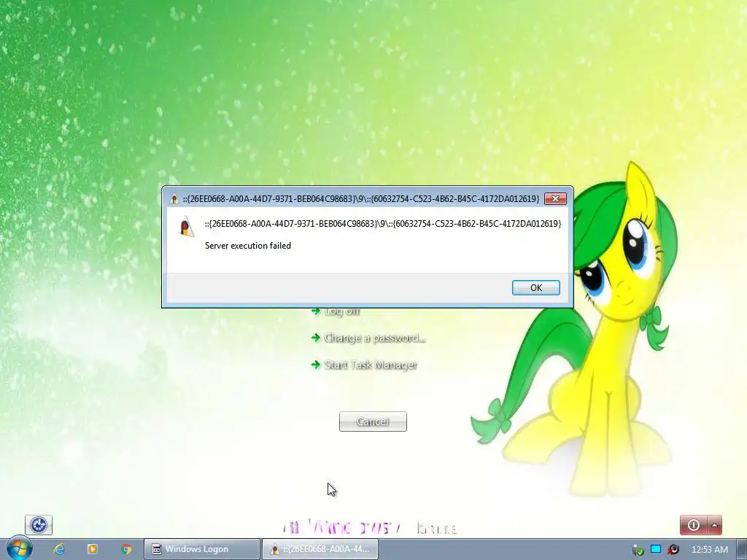
Task: Open the 12:53 AM clock
Action: [709, 550]
